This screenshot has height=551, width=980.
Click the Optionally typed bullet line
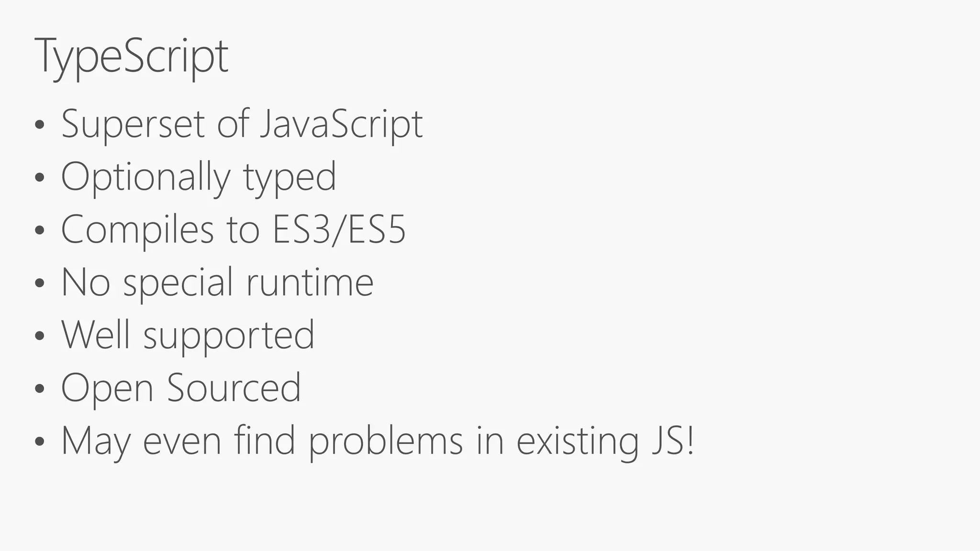tap(199, 177)
